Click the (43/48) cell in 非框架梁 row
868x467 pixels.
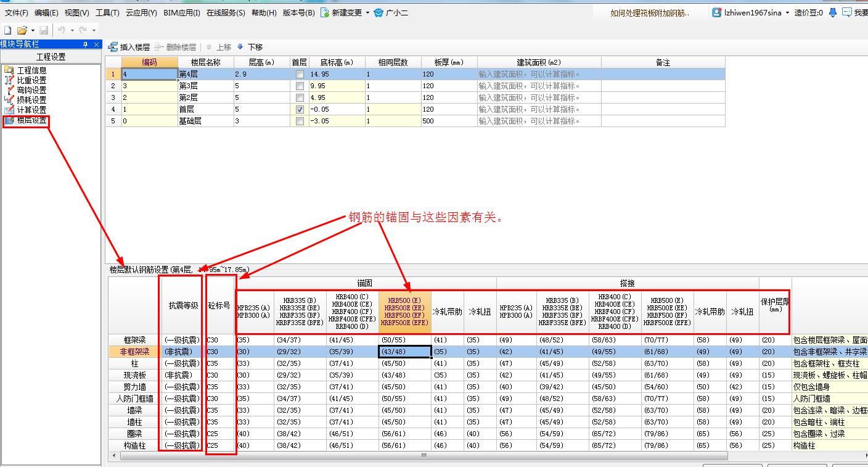(x=404, y=352)
